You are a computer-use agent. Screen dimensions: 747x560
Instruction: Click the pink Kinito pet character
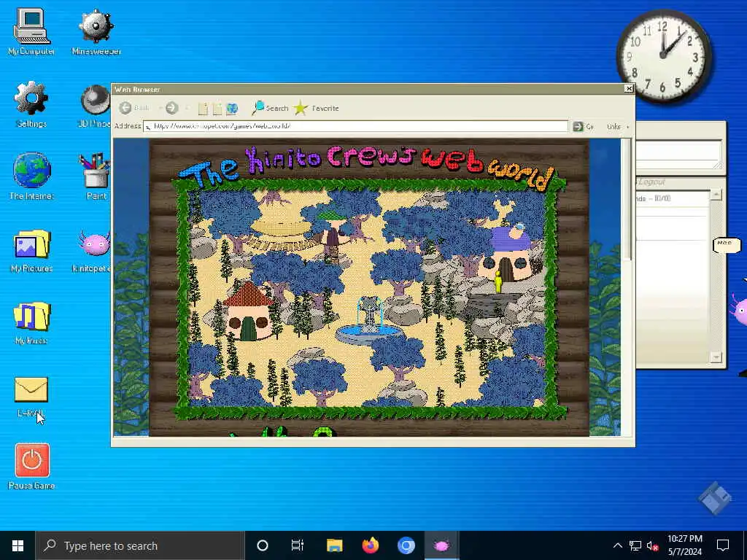coord(739,309)
